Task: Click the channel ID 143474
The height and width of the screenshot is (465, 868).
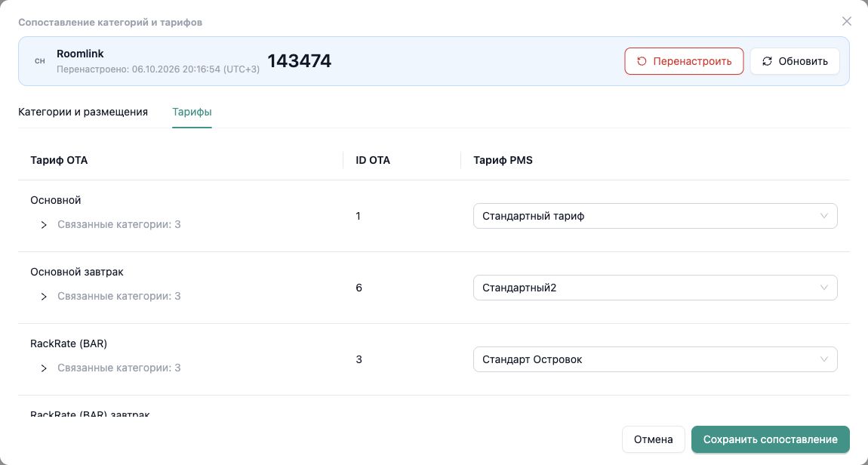Action: (x=300, y=61)
